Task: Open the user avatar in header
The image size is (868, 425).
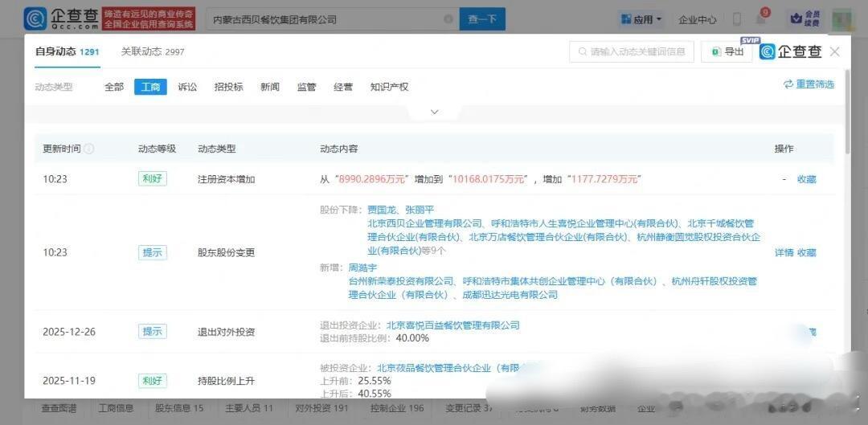Action: 842,18
